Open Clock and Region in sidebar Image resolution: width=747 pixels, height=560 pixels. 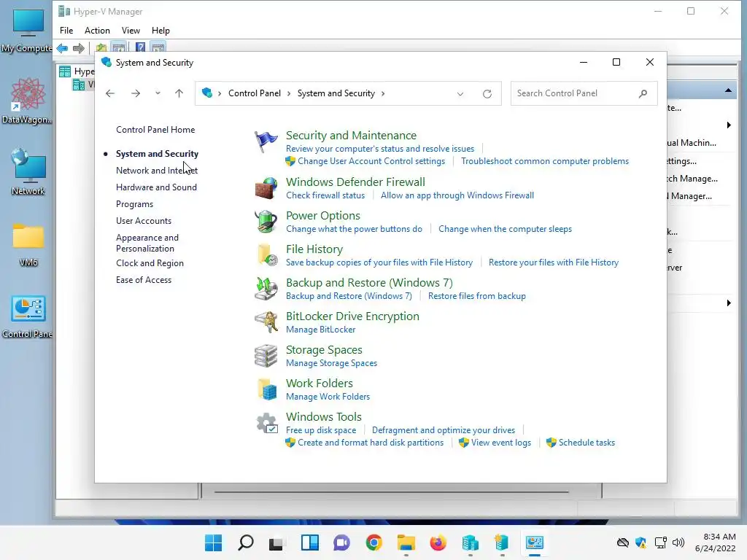pos(150,263)
